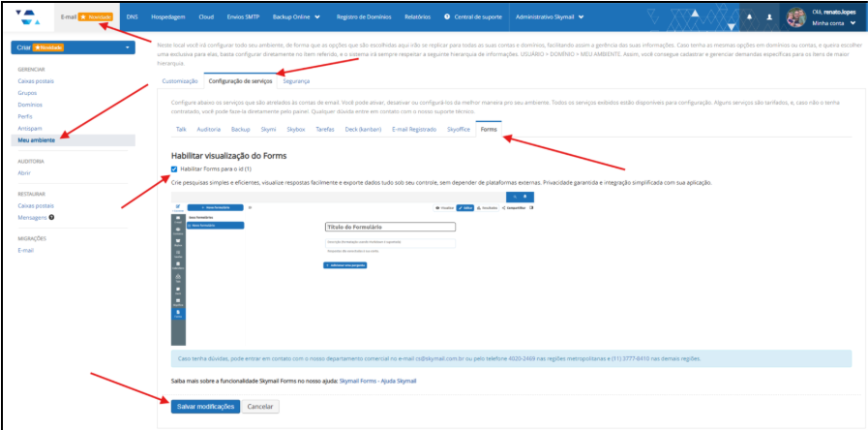Open Antispam in the sidebar

[x=33, y=128]
